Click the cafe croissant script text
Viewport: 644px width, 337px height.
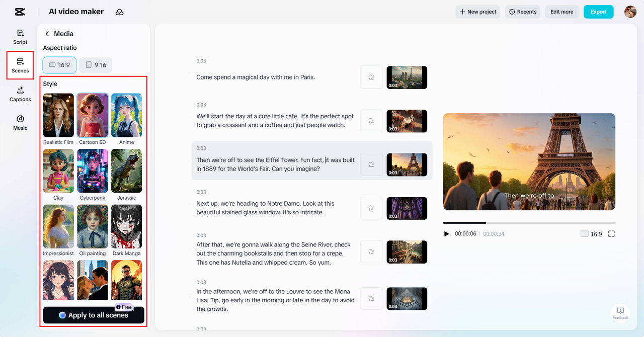275,121
